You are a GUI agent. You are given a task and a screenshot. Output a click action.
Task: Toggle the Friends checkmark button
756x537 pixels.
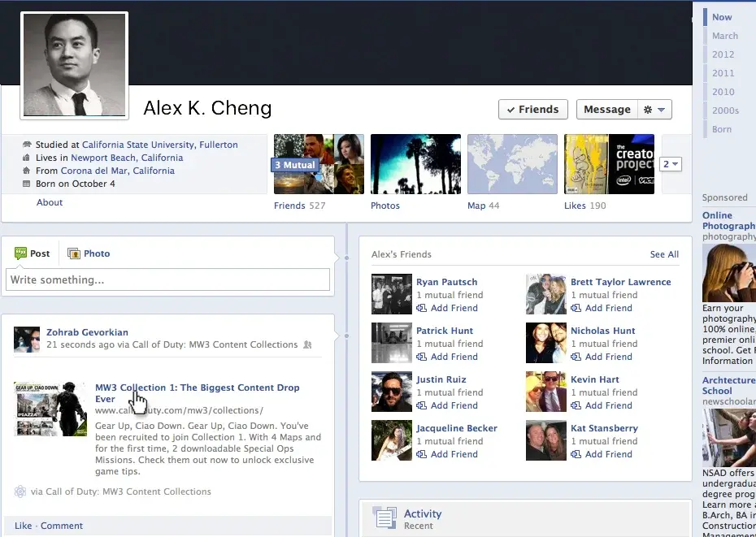pos(532,110)
